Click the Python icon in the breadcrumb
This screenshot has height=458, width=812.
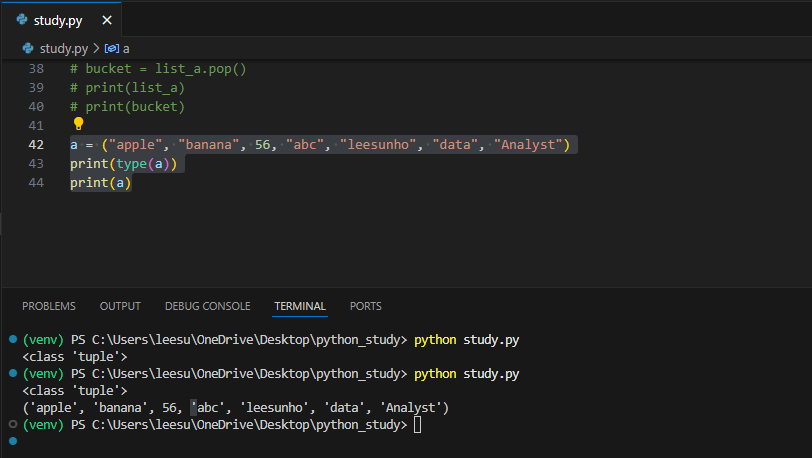(x=28, y=48)
